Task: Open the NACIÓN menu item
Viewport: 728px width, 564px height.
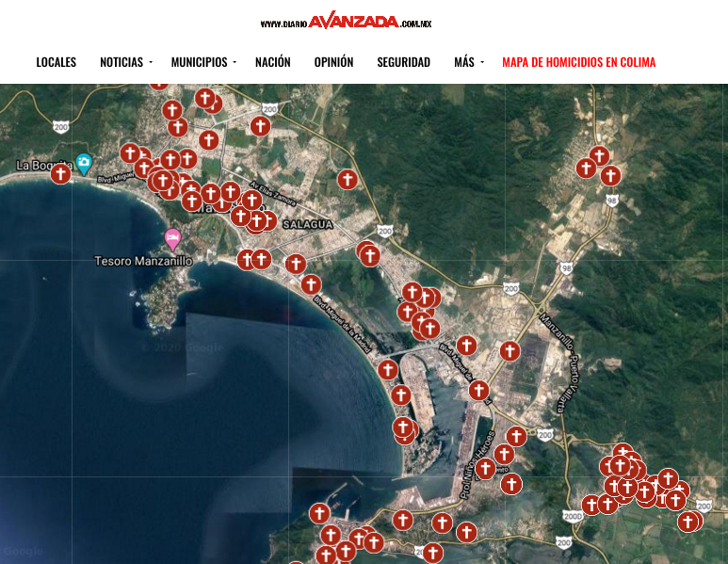Action: coord(272,62)
